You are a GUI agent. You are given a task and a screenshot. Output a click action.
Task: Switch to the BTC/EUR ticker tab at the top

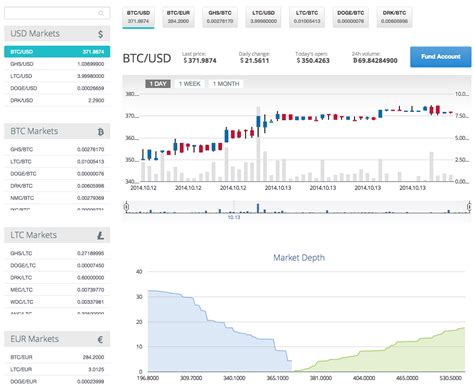[x=178, y=17]
